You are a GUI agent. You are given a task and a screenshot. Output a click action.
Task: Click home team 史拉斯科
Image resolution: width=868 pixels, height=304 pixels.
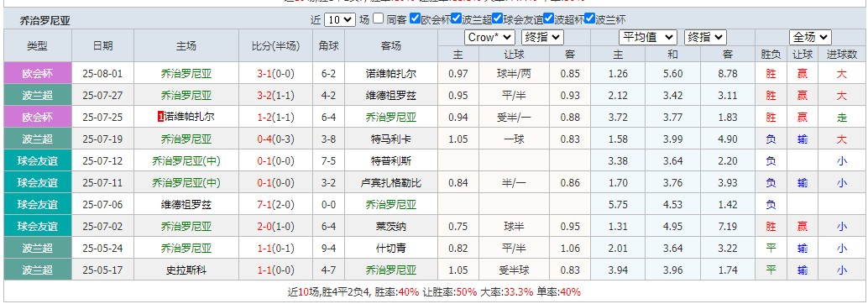(186, 270)
